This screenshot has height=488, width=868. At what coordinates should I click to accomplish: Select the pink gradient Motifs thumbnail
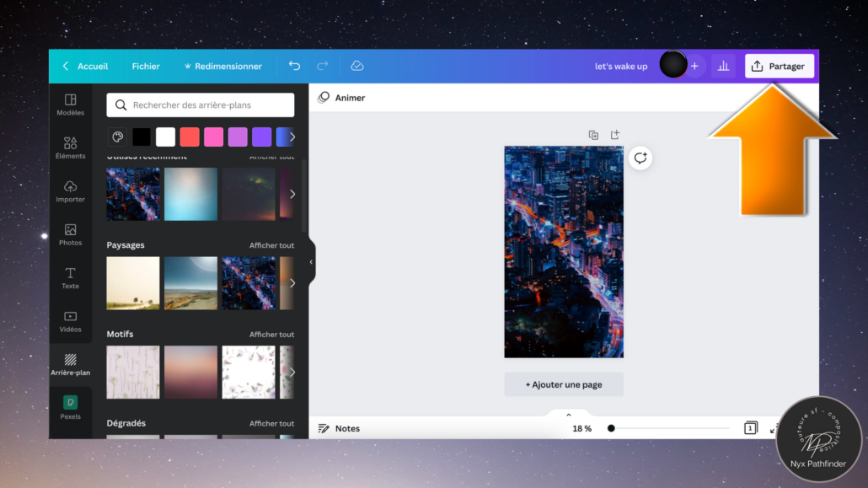191,373
